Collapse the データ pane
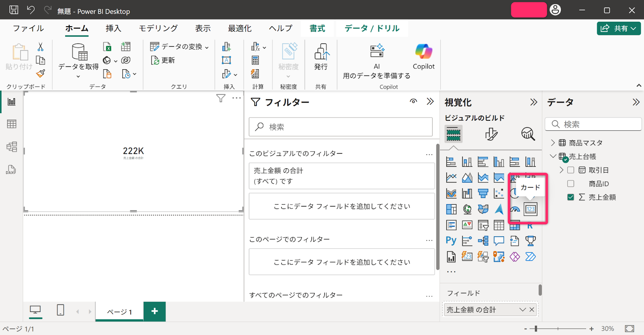The width and height of the screenshot is (644, 335). pos(636,102)
